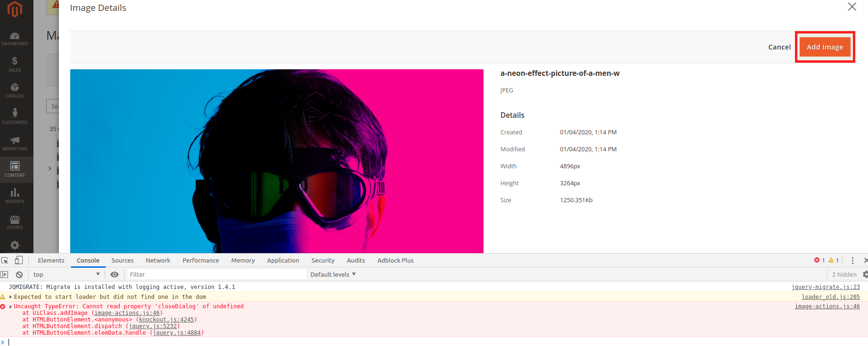Image resolution: width=868 pixels, height=346 pixels.
Task: Click the Magento logo in the sidebar
Action: [15, 9]
